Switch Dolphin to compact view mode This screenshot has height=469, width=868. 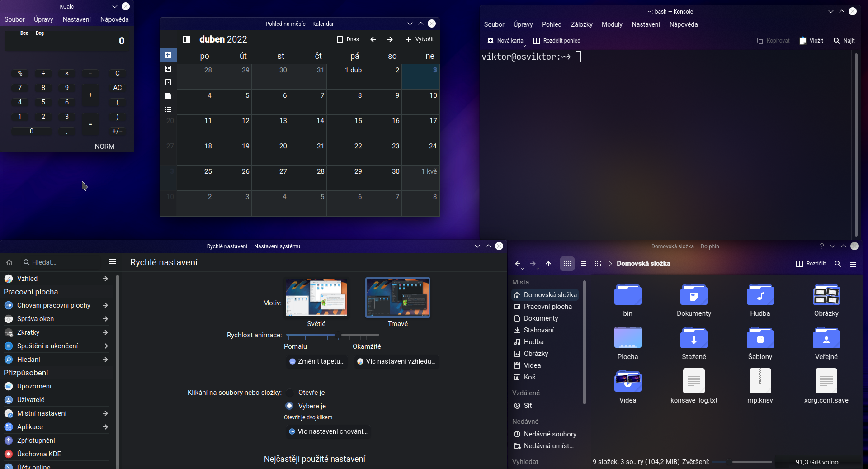[583, 264]
